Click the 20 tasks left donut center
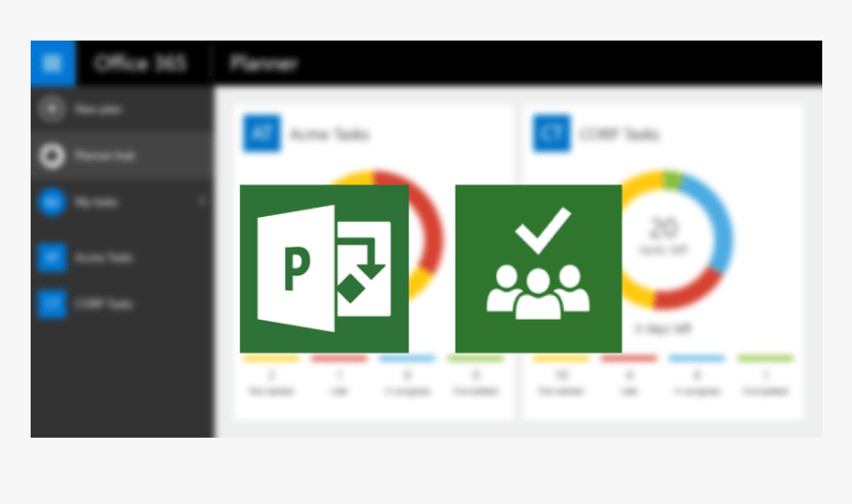The image size is (852, 504). [663, 237]
